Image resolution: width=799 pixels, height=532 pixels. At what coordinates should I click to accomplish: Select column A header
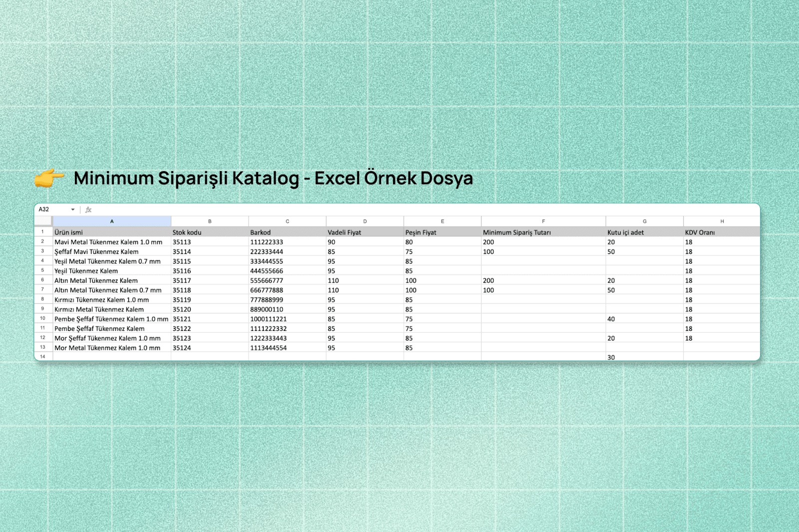click(112, 221)
